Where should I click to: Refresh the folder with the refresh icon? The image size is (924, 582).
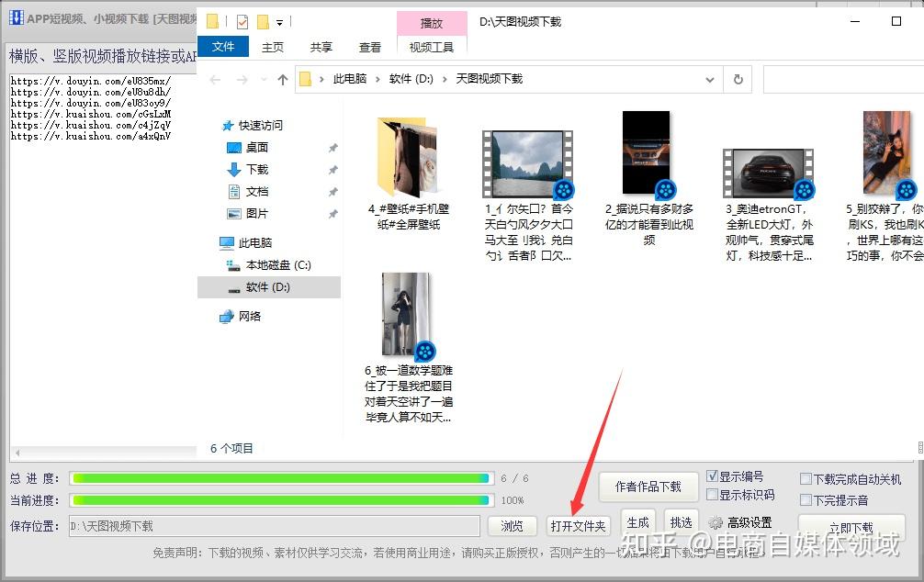738,80
